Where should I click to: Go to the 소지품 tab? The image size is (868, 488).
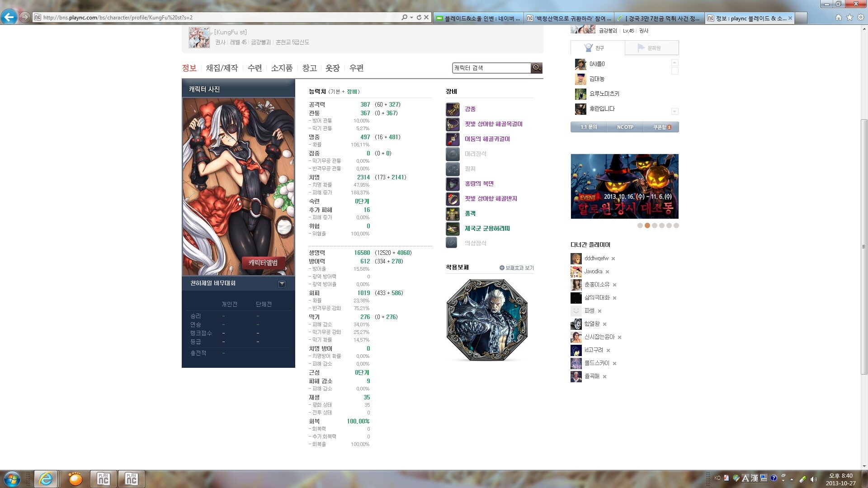tap(282, 68)
